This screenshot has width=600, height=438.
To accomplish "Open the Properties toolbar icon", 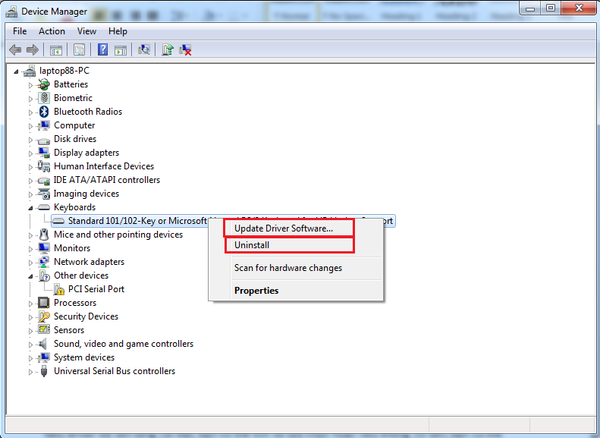I will pos(79,50).
